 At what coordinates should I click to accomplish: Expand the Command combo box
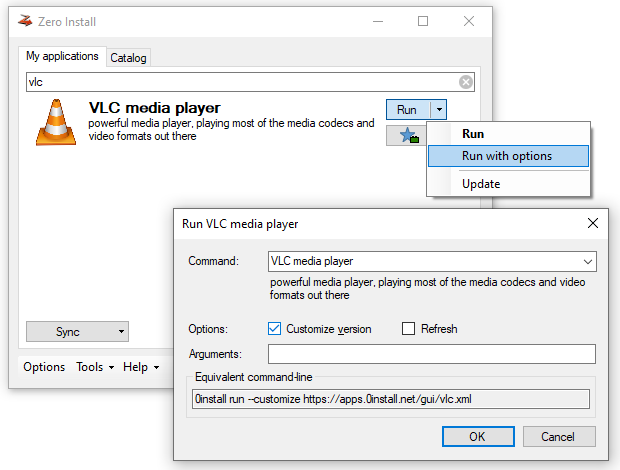coord(588,261)
